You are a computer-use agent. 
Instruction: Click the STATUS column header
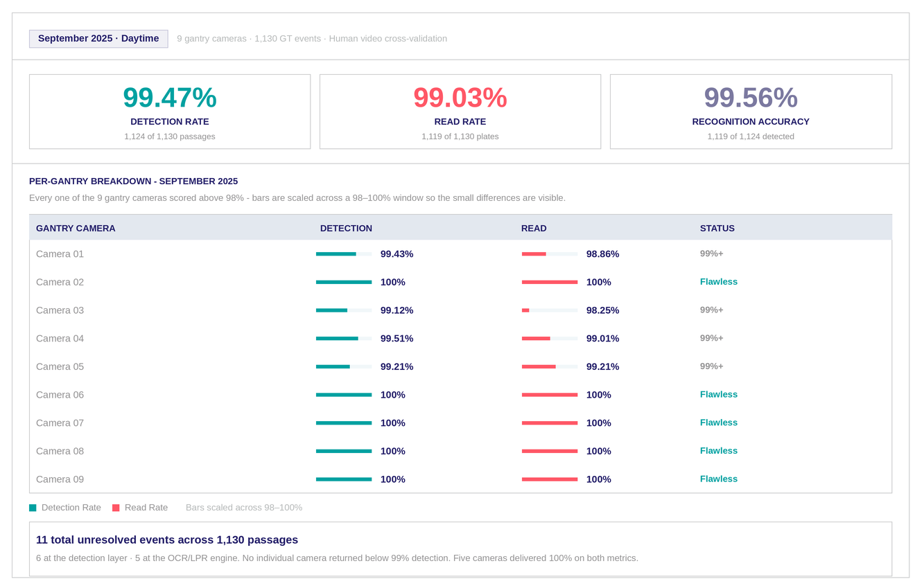[x=717, y=229]
